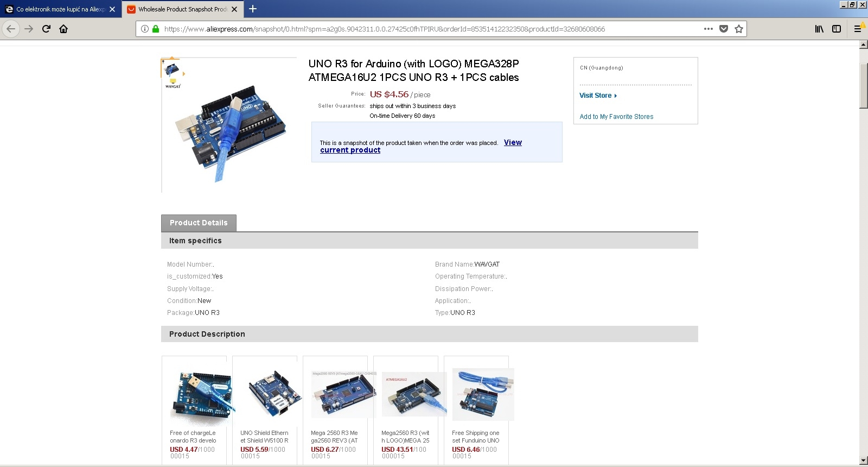Click the USD 4.47 price
The height and width of the screenshot is (467, 868).
pos(183,450)
